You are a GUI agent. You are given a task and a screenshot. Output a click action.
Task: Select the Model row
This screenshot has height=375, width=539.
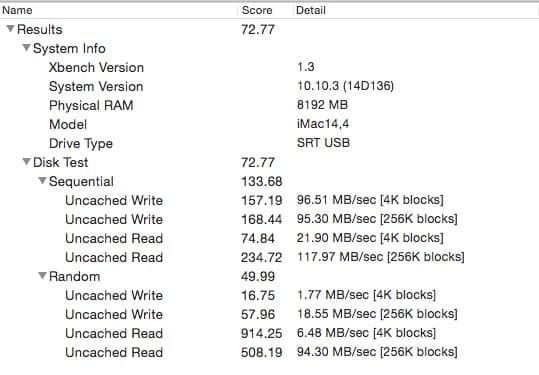point(270,124)
